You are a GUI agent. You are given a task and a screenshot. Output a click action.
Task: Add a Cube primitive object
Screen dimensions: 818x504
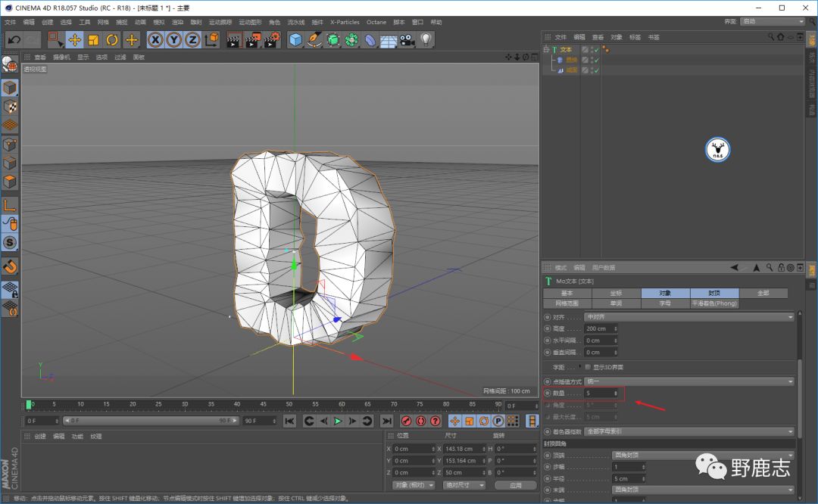tap(295, 40)
